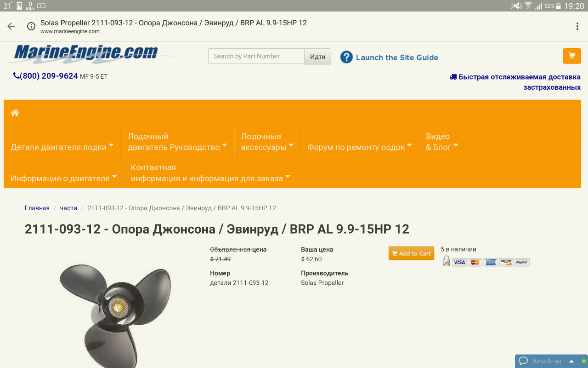Expand the Форум по ремонту лодок dropdown
The width and height of the screenshot is (588, 368).
359,147
